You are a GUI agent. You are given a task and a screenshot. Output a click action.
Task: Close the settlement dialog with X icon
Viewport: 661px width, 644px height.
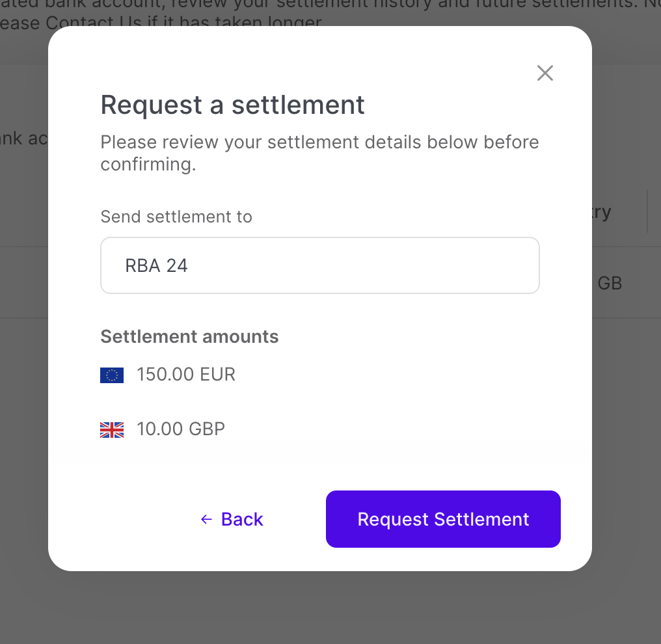(x=545, y=73)
